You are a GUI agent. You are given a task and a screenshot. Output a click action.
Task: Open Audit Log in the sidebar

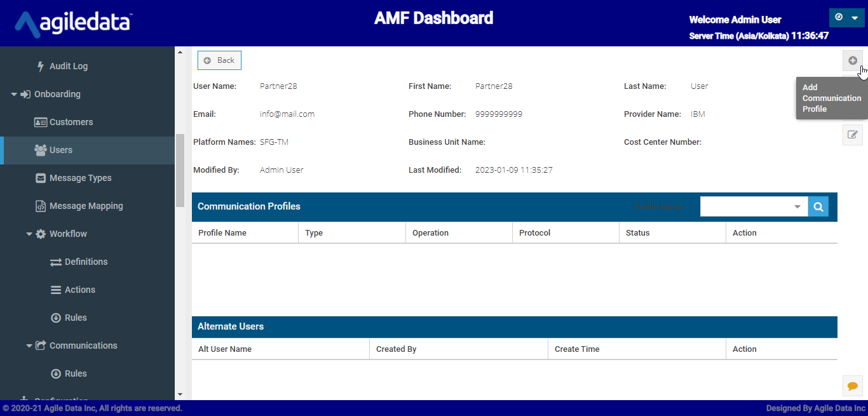68,66
